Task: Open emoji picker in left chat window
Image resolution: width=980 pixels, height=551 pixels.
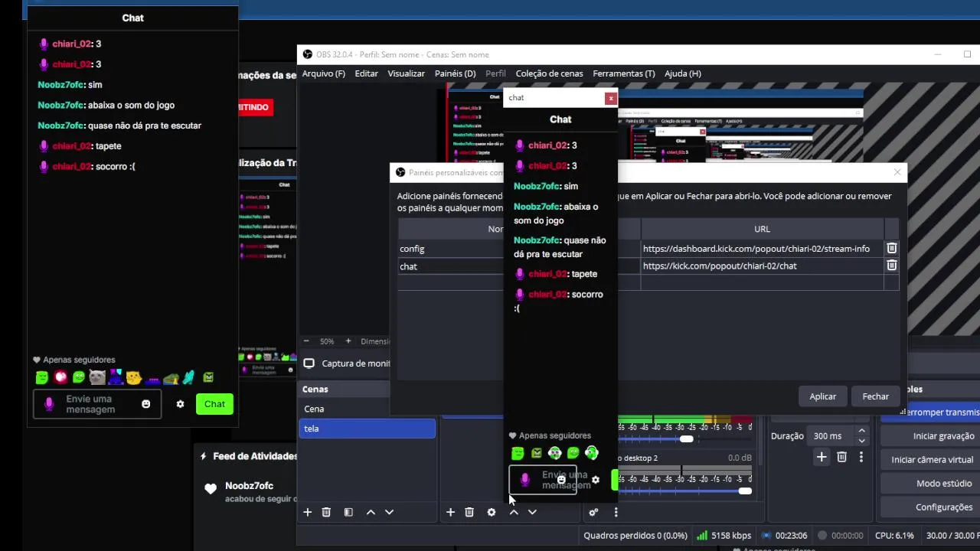Action: (x=145, y=404)
